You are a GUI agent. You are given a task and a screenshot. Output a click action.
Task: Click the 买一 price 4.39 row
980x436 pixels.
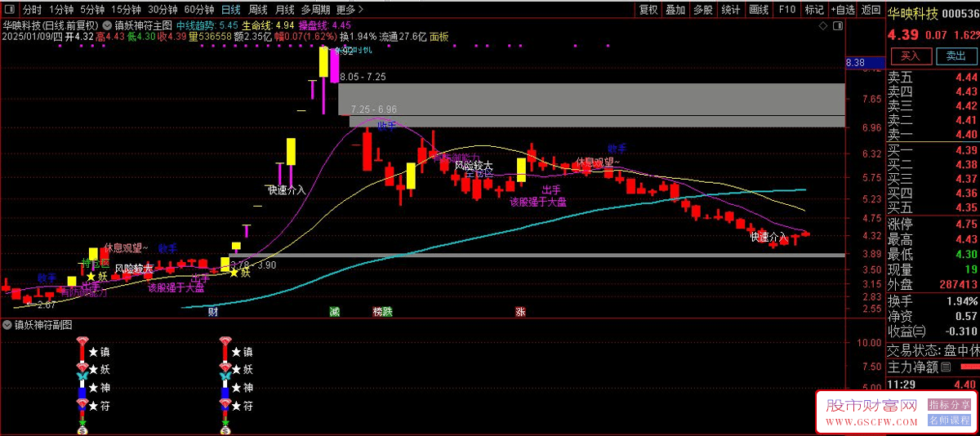click(x=933, y=149)
